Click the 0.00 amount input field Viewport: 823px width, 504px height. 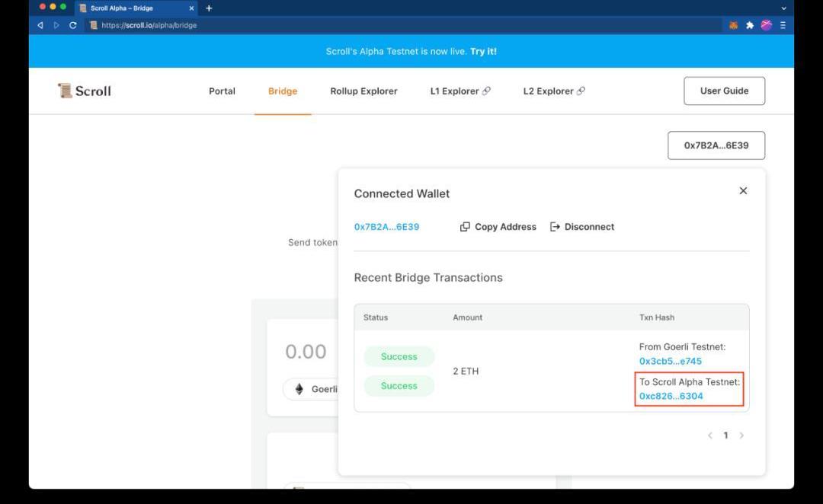[306, 352]
